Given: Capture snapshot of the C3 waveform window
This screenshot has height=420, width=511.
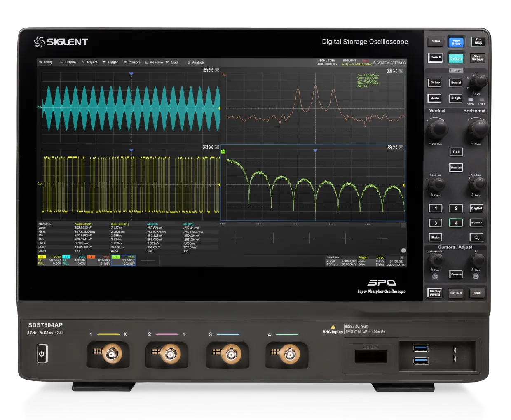Looking at the screenshot, I should (205, 70).
